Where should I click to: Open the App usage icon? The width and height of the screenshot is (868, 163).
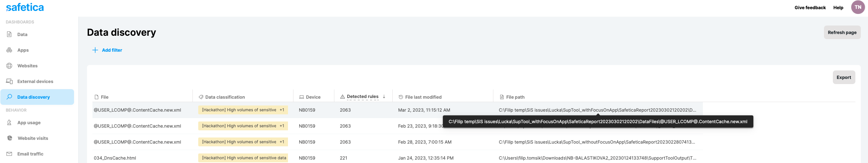[x=10, y=123]
